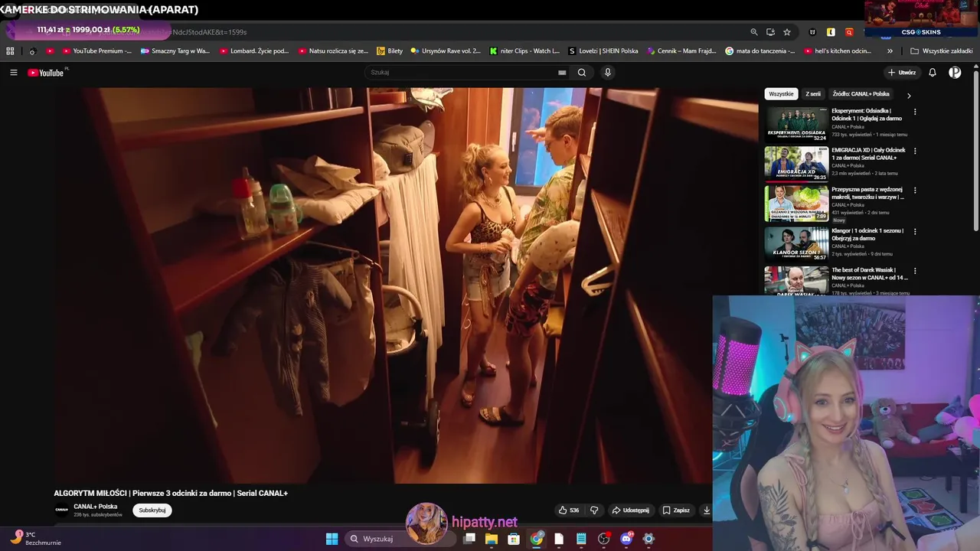This screenshot has width=980, height=551.
Task: Open the Smaczny Targ bookmark
Action: [175, 51]
